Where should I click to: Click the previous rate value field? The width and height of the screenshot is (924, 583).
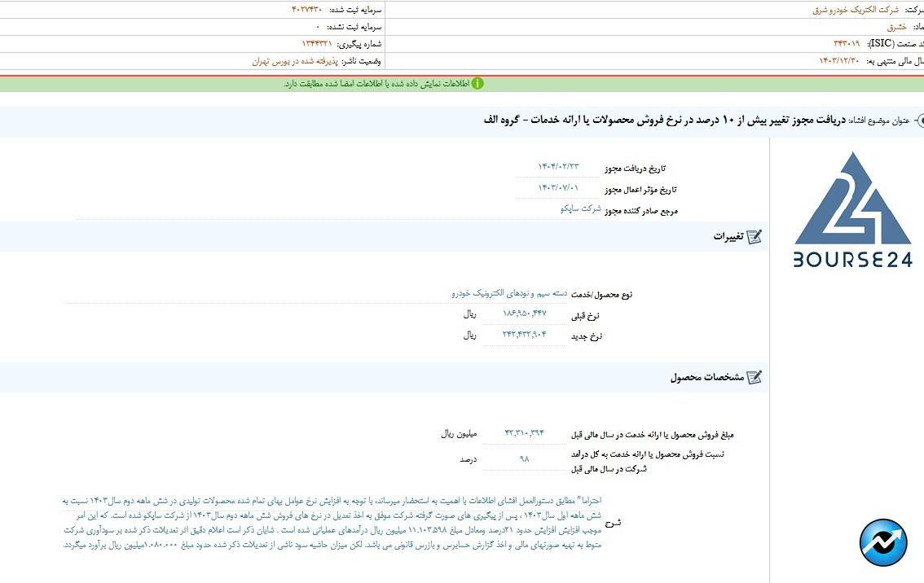coord(524,313)
